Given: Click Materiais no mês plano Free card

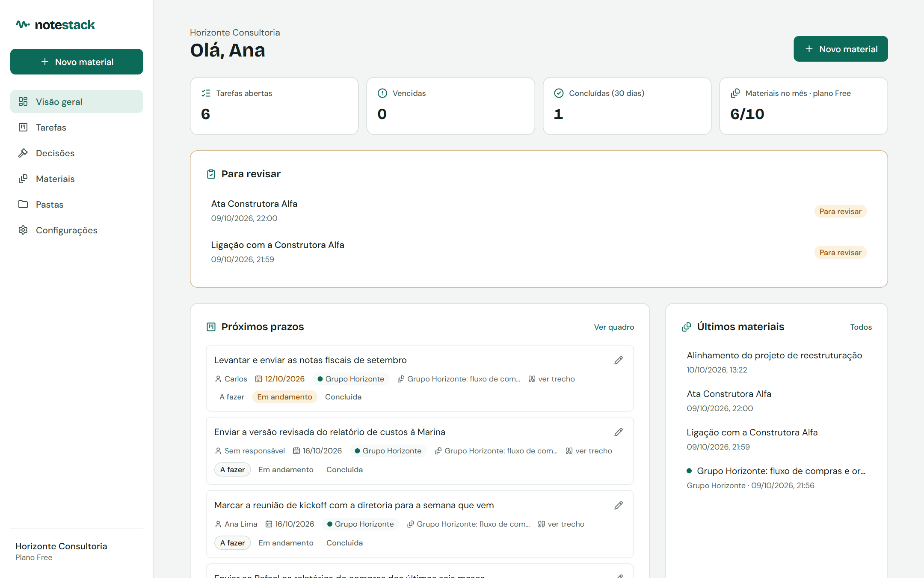Looking at the screenshot, I should [x=803, y=106].
